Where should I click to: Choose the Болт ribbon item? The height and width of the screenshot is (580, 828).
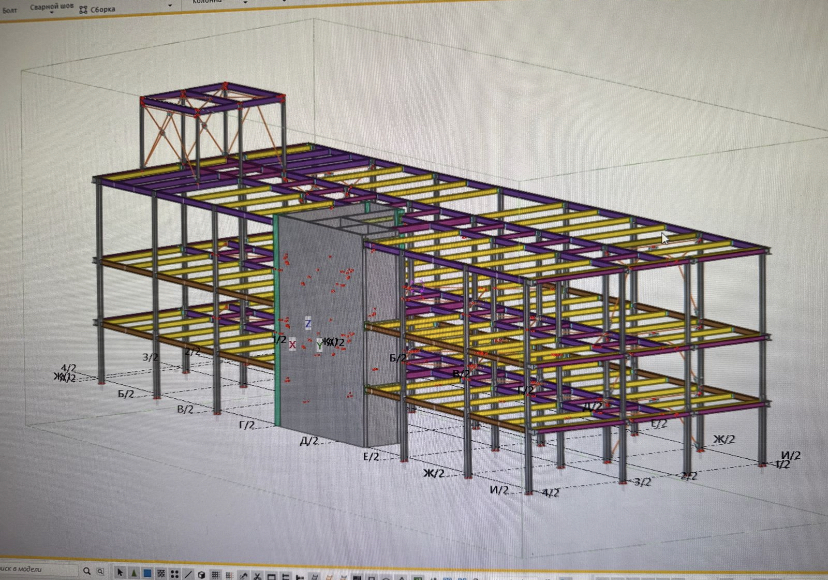point(8,7)
